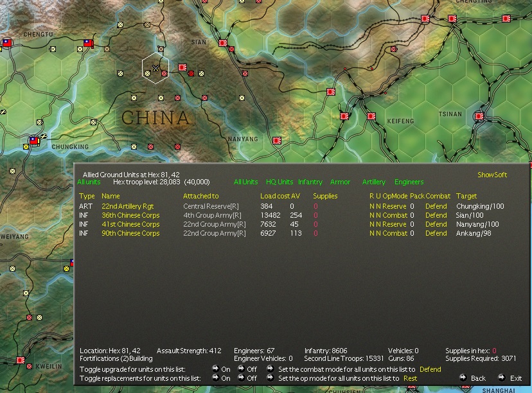Select the aircraft icon next to Chungking flag
Viewport: 532px width, 393px height.
(44, 136)
